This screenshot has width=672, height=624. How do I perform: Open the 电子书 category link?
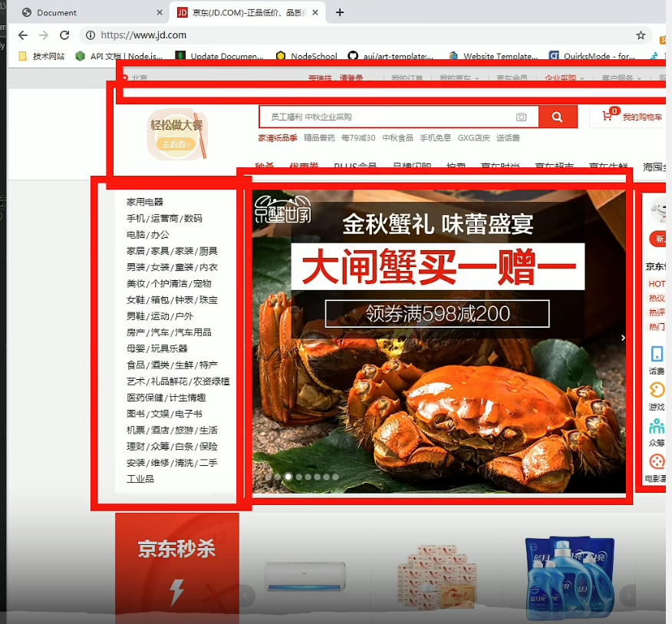point(188,414)
